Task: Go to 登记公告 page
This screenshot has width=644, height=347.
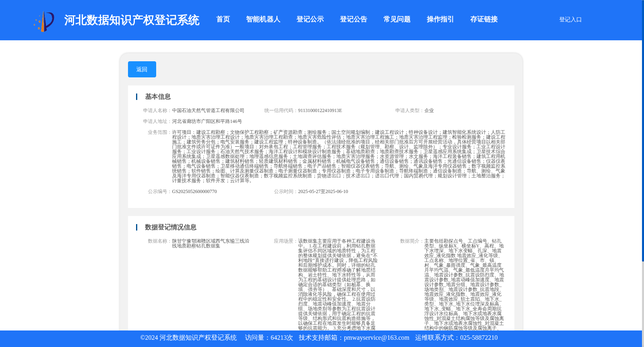Action: click(353, 19)
